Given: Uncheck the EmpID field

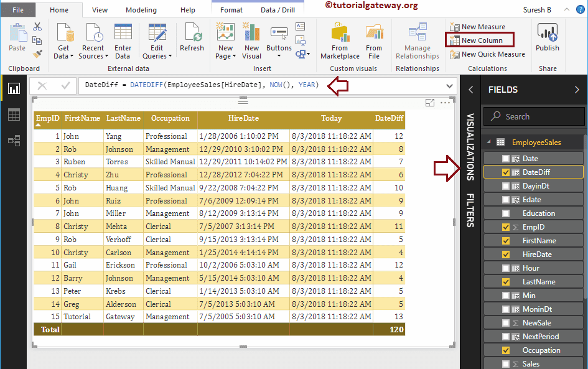Looking at the screenshot, I should pos(505,227).
